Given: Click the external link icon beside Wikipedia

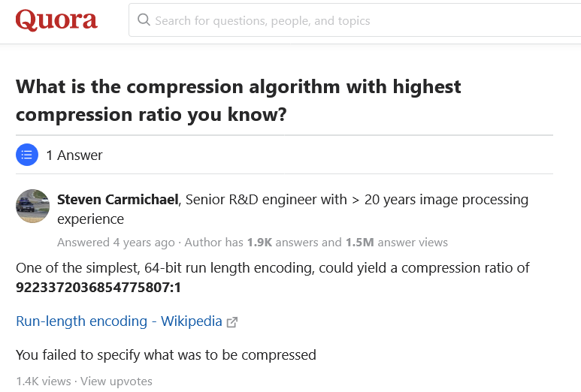Looking at the screenshot, I should click(x=232, y=322).
